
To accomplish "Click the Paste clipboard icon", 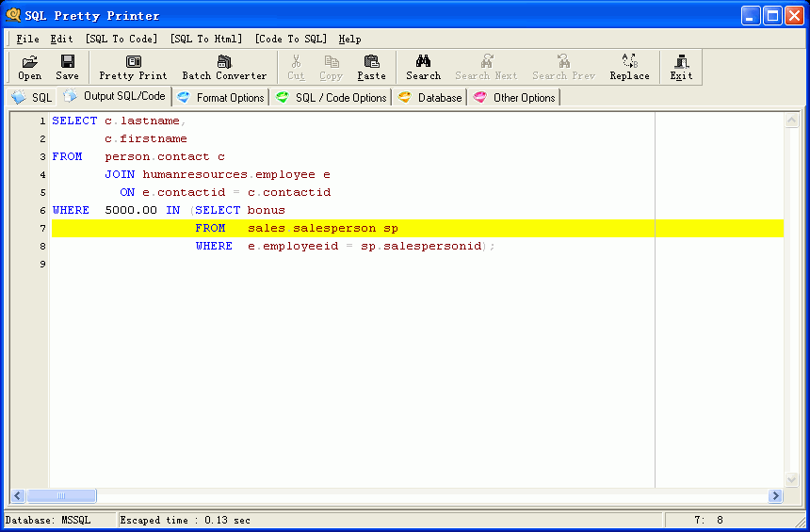I will 371,61.
